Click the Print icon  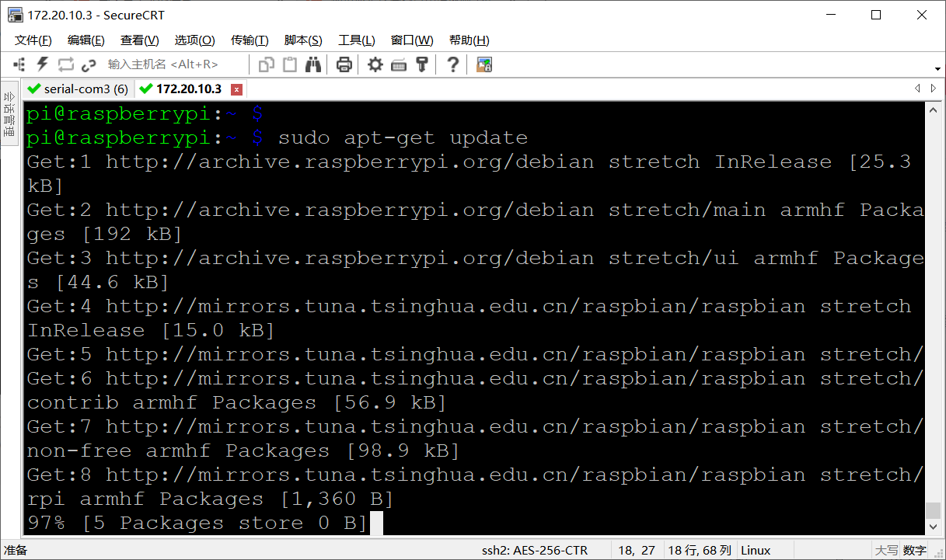tap(344, 64)
